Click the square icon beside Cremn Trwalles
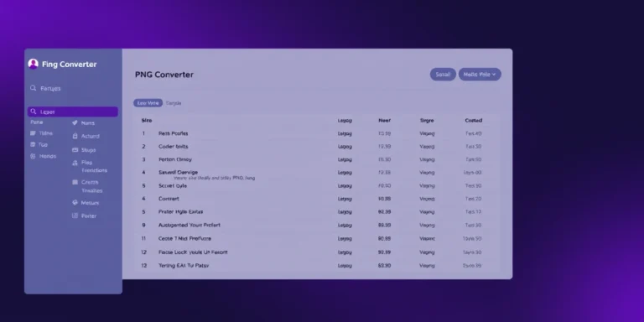Image resolution: width=644 pixels, height=322 pixels. click(x=75, y=182)
